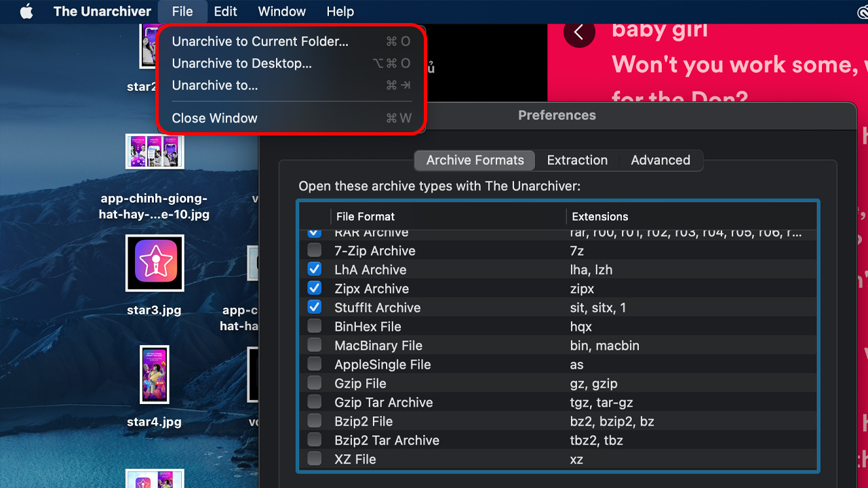Image resolution: width=868 pixels, height=488 pixels.
Task: Enable the Gzip File checkbox
Action: pyautogui.click(x=314, y=383)
